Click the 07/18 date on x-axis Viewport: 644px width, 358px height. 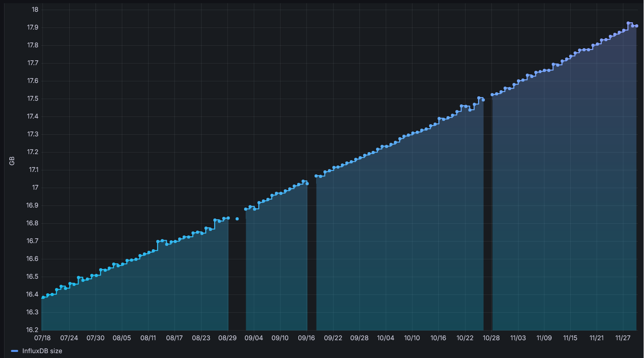point(43,338)
